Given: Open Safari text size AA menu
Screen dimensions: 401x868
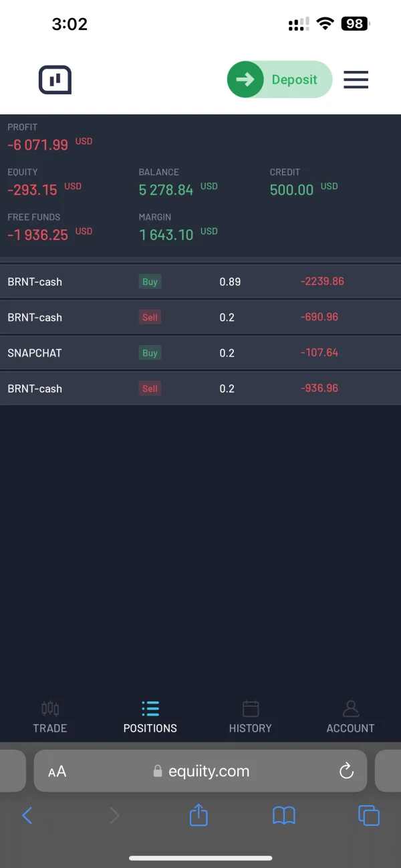Looking at the screenshot, I should (x=57, y=772).
